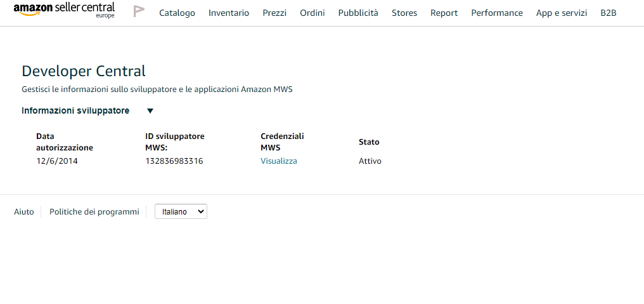Image resolution: width=644 pixels, height=304 pixels.
Task: Select the developer ID 132836983316
Action: [x=174, y=161]
